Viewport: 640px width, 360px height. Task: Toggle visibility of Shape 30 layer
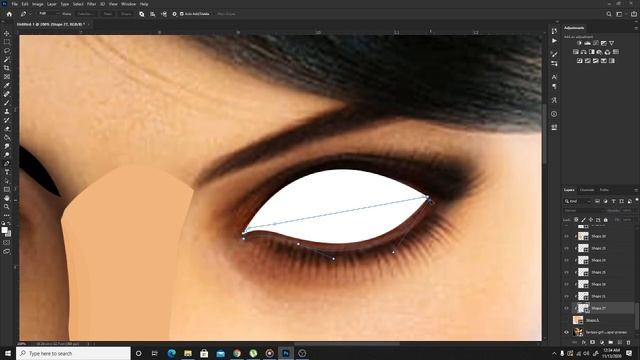[x=567, y=236]
